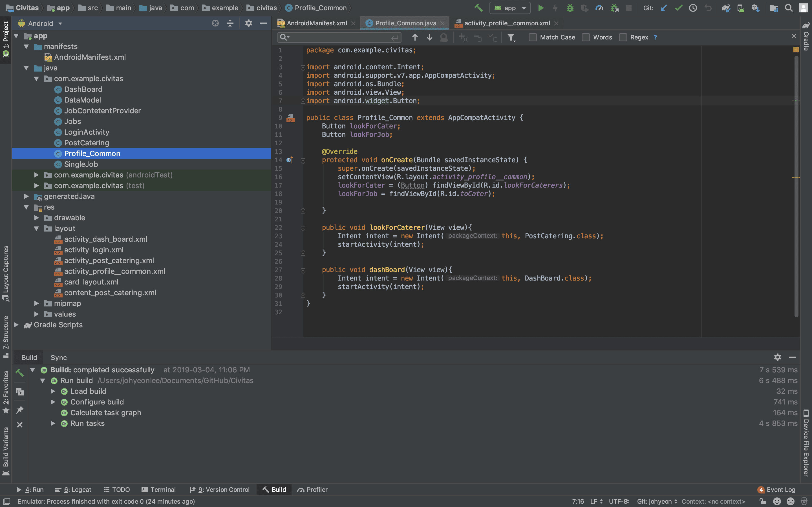This screenshot has height=507, width=812.
Task: Enable the Regex checkbox
Action: click(x=623, y=37)
